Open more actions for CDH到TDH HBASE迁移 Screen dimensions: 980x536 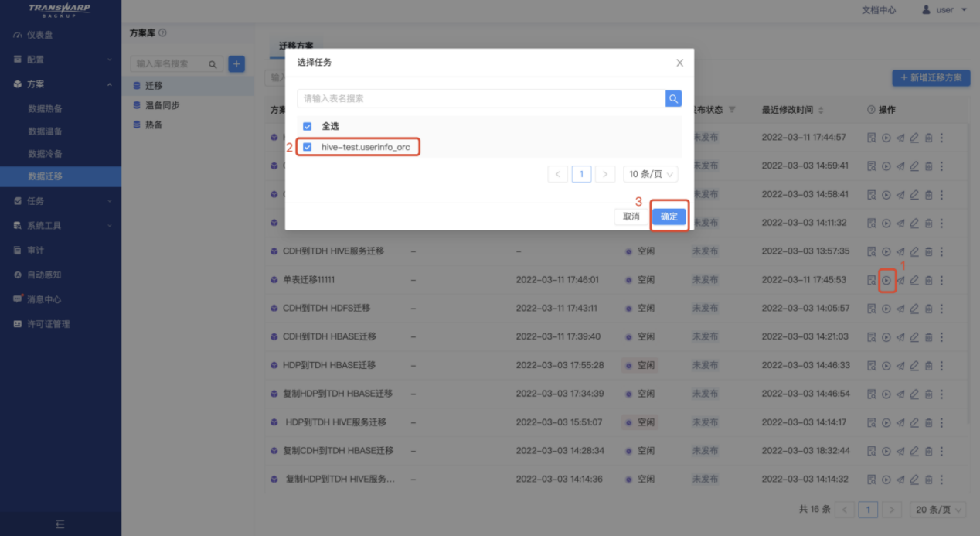click(x=941, y=336)
